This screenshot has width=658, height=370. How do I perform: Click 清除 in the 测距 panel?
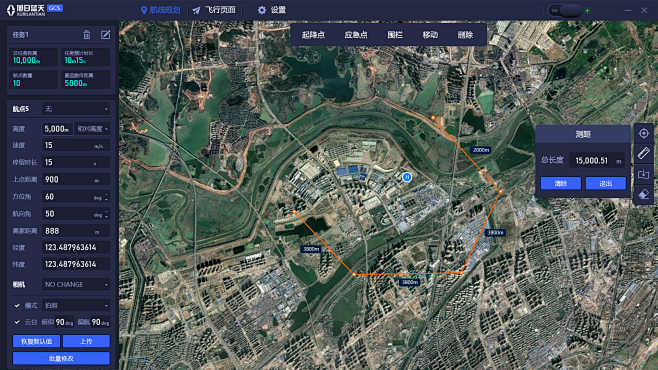(x=561, y=183)
